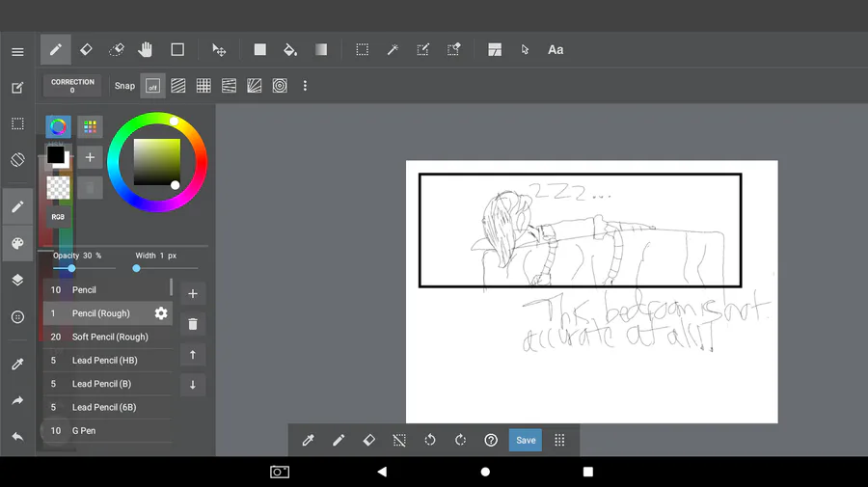Switch to the color wheel tab
This screenshot has width=868, height=487.
58,126
